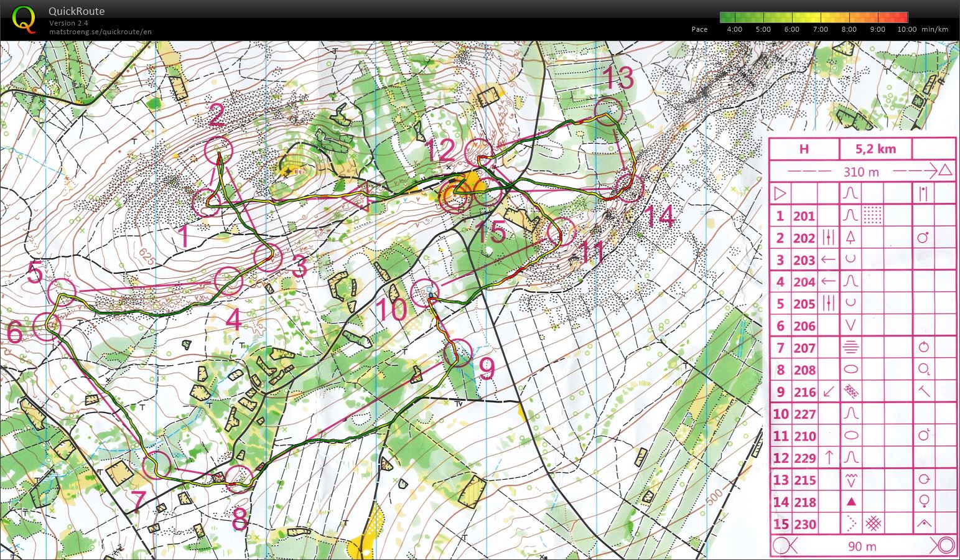Click the H class header cell

coord(804,149)
